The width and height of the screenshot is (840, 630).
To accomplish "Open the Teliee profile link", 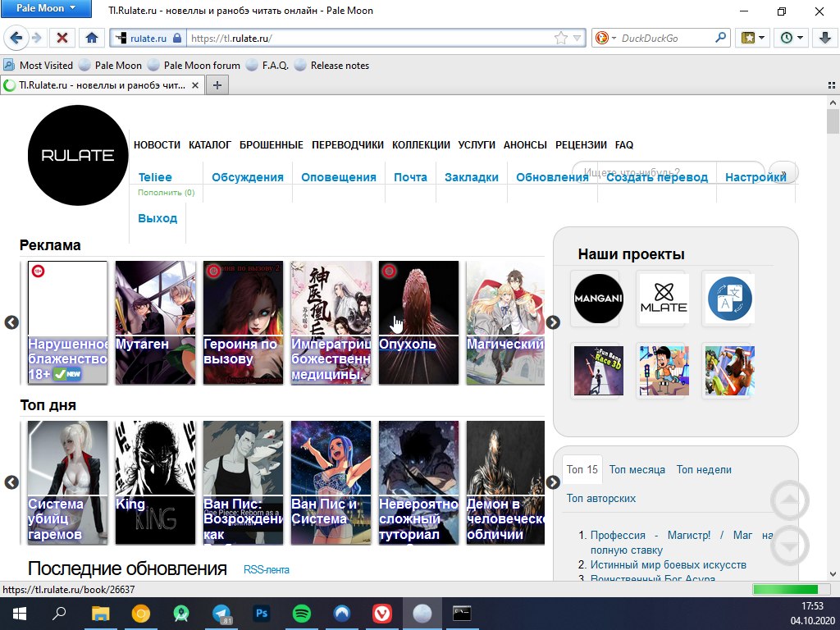I will (x=155, y=177).
